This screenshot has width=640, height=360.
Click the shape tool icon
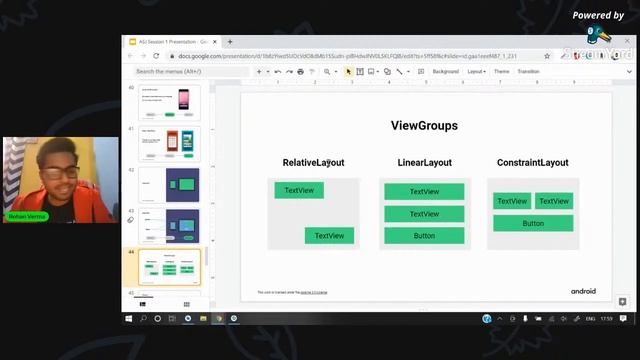tap(387, 71)
